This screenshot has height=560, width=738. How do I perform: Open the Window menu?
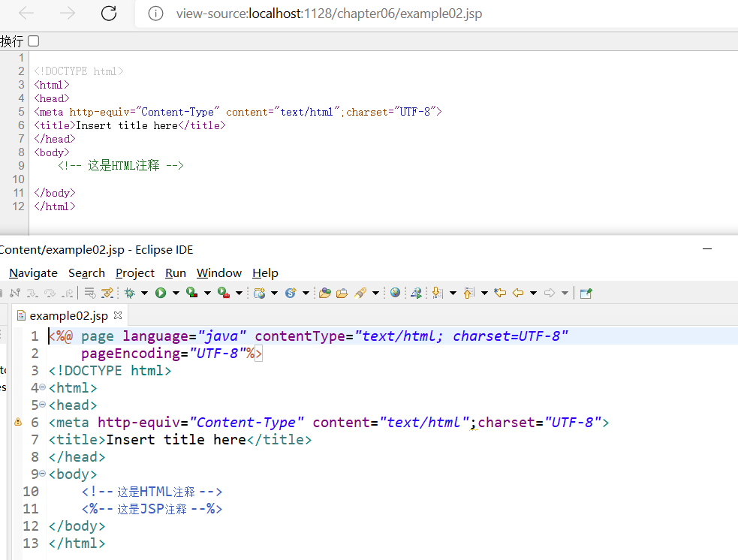pyautogui.click(x=219, y=273)
